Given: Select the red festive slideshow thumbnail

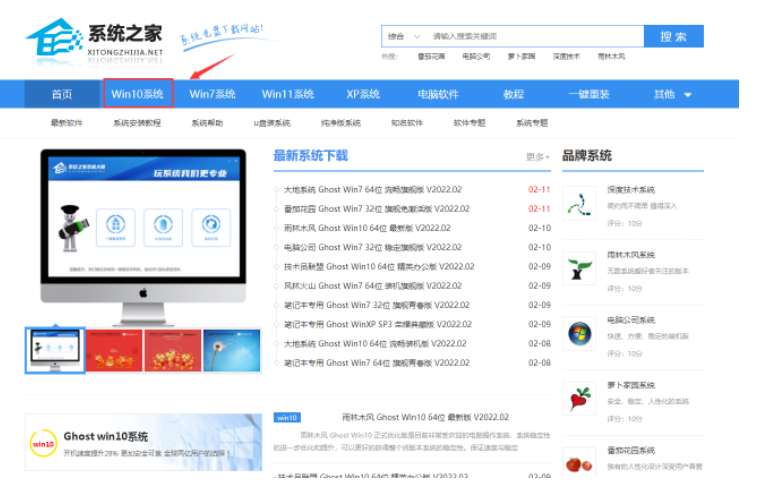Looking at the screenshot, I should [115, 350].
